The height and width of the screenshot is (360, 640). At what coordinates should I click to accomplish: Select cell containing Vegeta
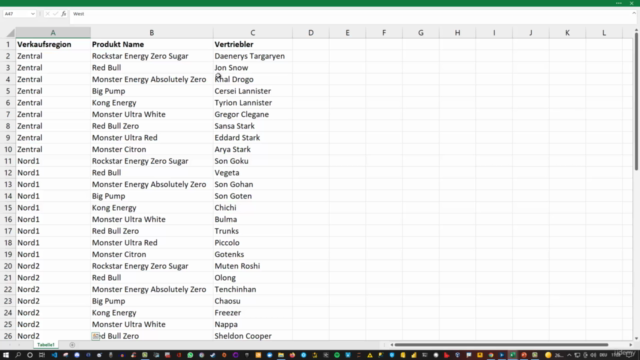pyautogui.click(x=253, y=173)
